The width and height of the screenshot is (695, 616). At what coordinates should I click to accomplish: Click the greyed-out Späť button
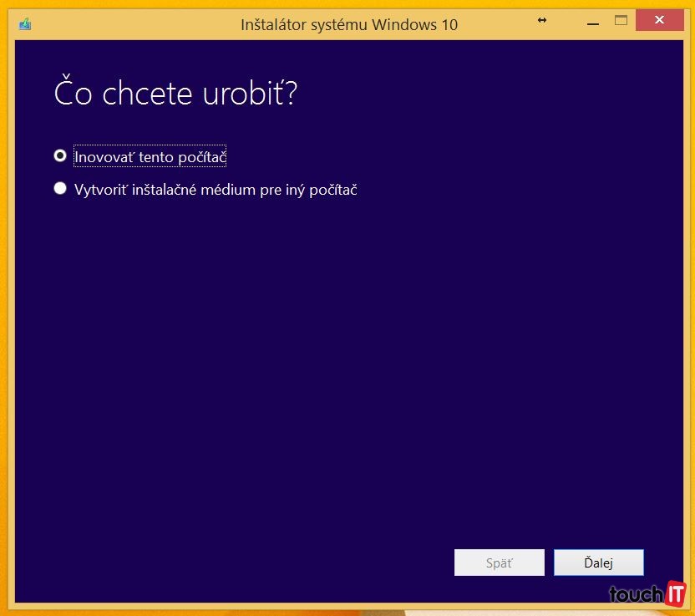pos(499,563)
